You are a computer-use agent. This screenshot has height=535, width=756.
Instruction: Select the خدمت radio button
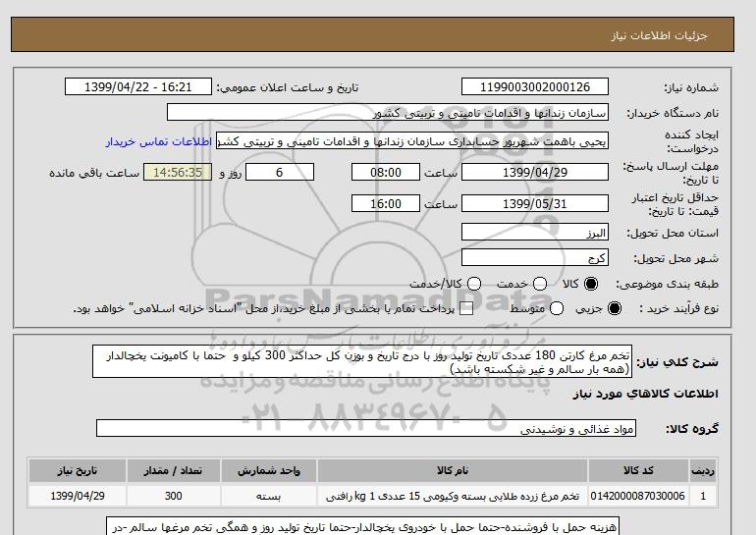[540, 284]
